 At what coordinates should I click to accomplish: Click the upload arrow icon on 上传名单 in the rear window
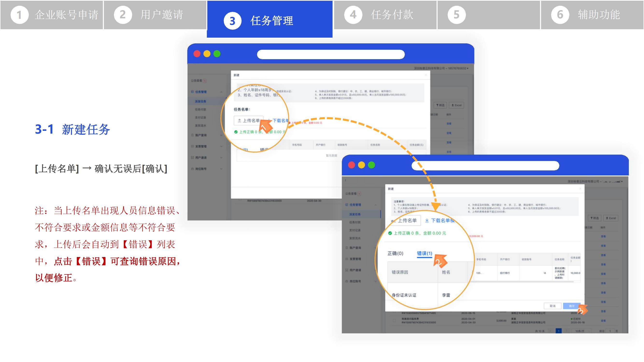[x=239, y=121]
